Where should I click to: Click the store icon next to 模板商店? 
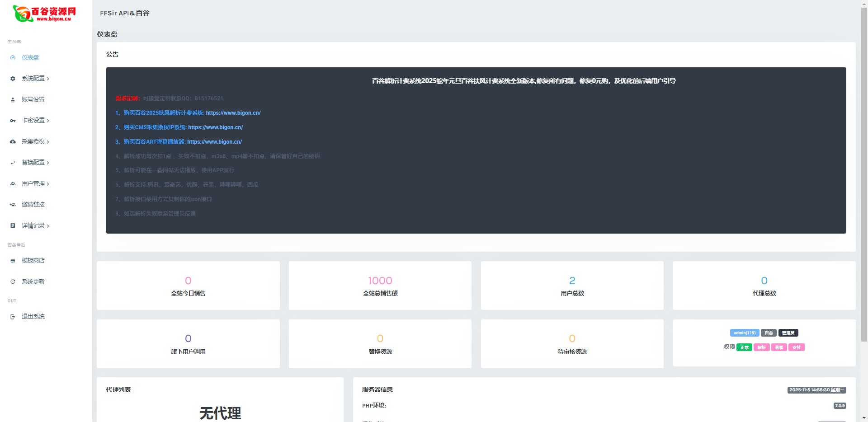pos(13,261)
